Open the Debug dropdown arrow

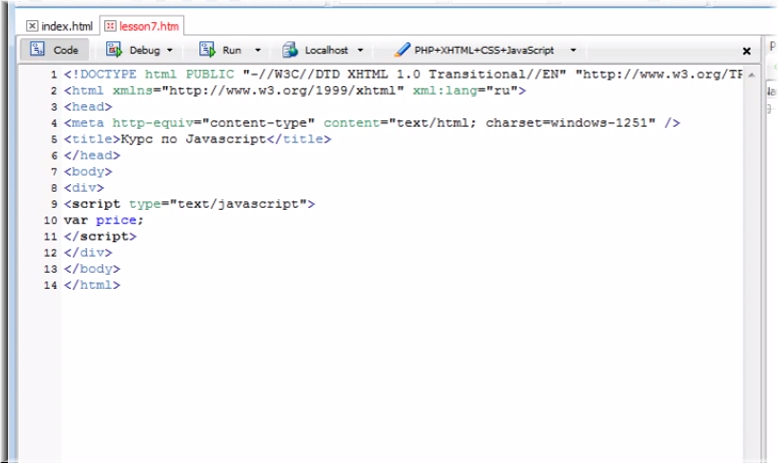pyautogui.click(x=170, y=51)
